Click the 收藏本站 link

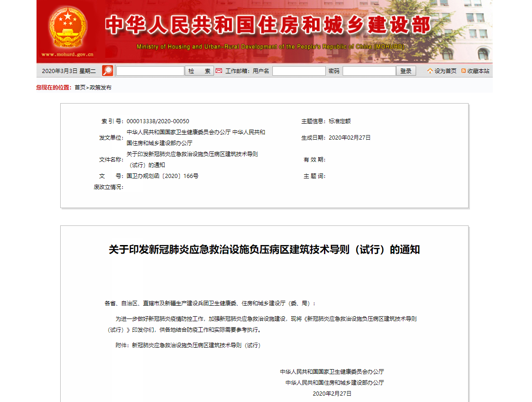[x=478, y=71]
